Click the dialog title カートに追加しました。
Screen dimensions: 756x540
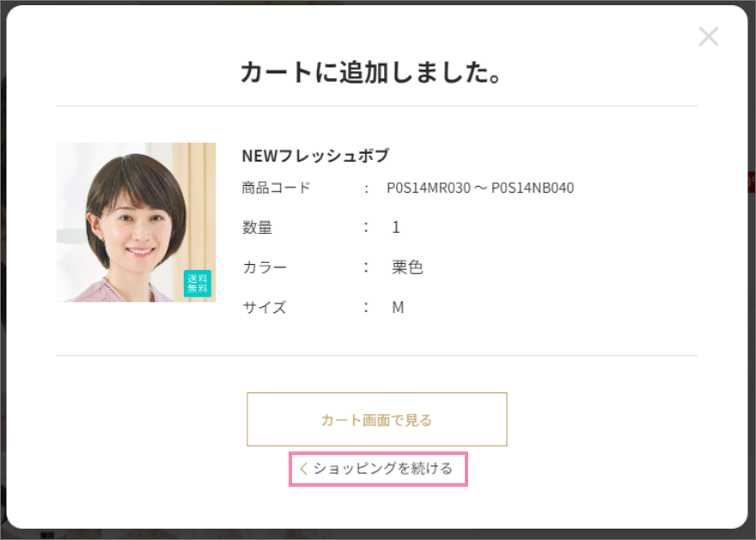coord(374,74)
